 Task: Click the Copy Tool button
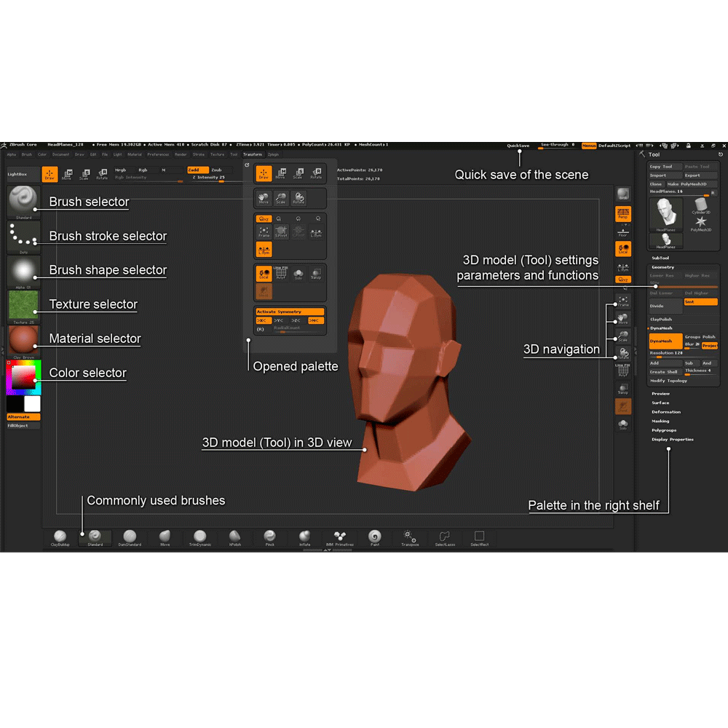pyautogui.click(x=666, y=167)
